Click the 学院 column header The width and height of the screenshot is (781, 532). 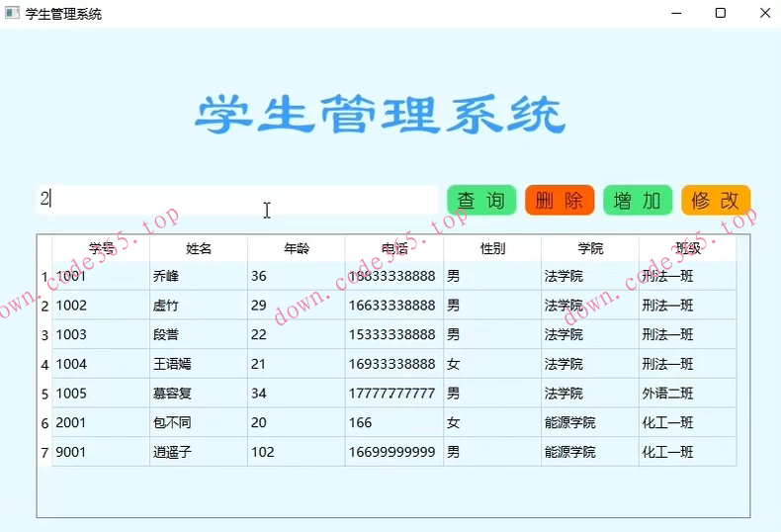pyautogui.click(x=590, y=248)
